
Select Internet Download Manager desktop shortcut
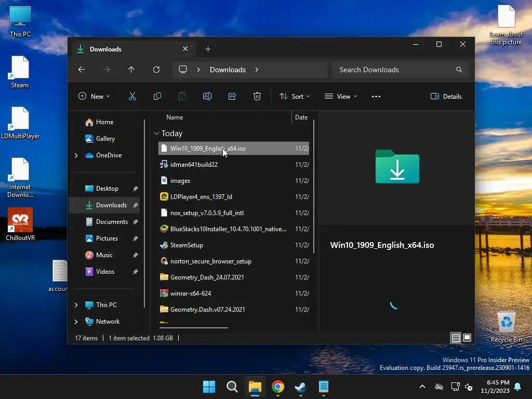coord(20,178)
